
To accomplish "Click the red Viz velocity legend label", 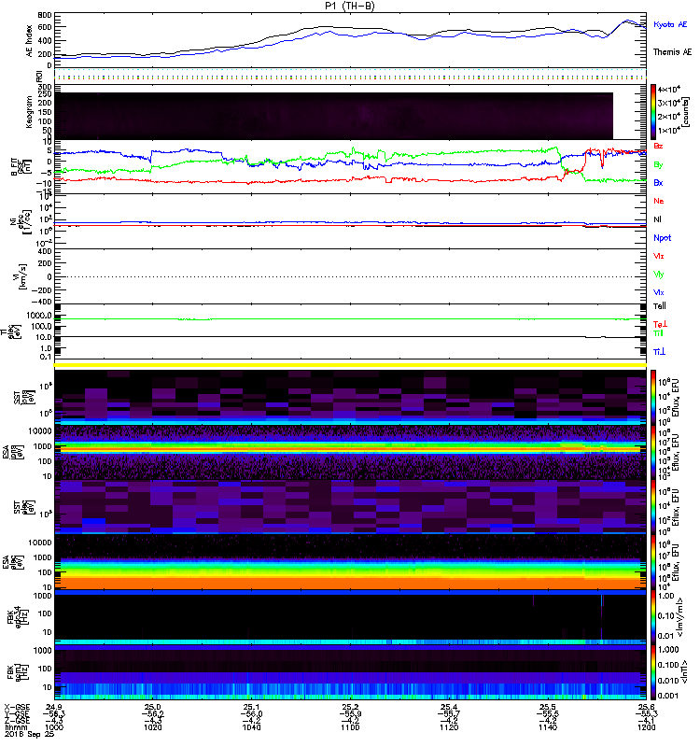I will coord(658,256).
